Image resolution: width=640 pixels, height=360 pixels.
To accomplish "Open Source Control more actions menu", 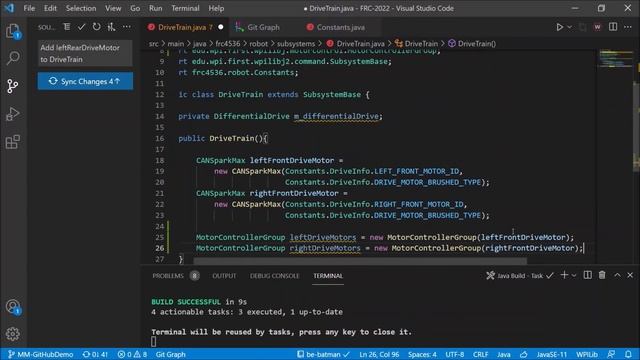I will tap(127, 27).
